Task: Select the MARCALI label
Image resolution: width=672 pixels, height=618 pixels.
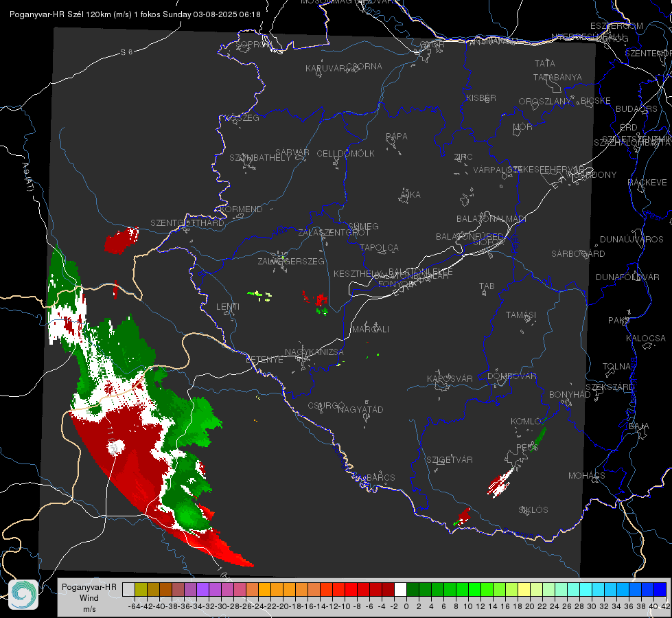Action: (370, 329)
